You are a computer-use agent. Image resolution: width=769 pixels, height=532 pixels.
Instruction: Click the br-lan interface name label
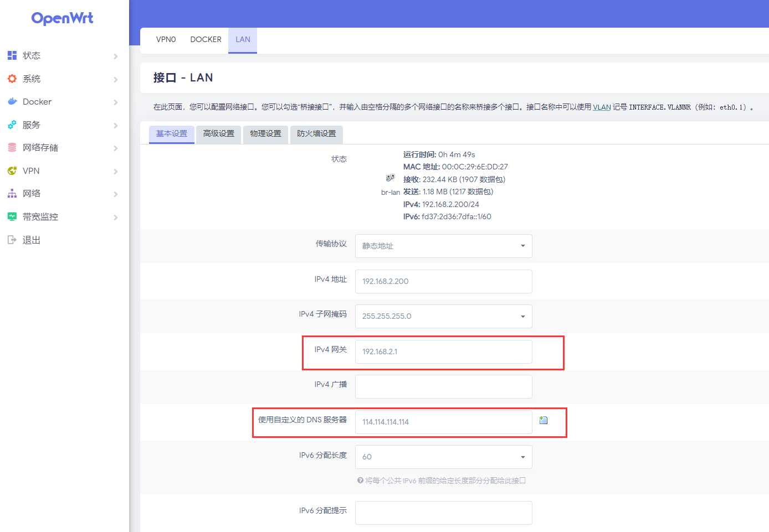391,193
